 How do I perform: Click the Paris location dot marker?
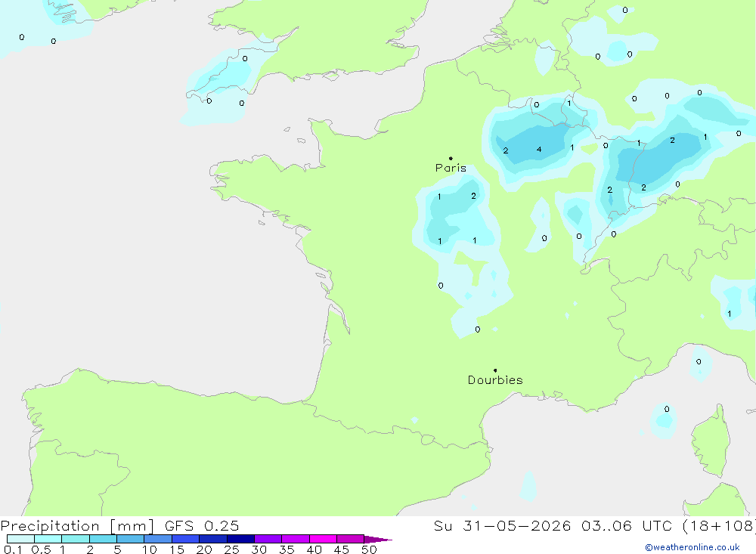click(451, 158)
